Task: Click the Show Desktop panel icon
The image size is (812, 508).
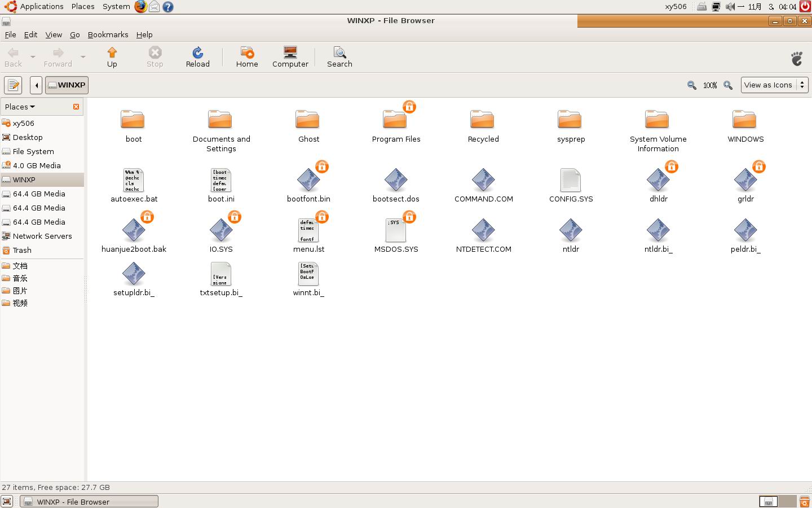Action: coord(7,501)
